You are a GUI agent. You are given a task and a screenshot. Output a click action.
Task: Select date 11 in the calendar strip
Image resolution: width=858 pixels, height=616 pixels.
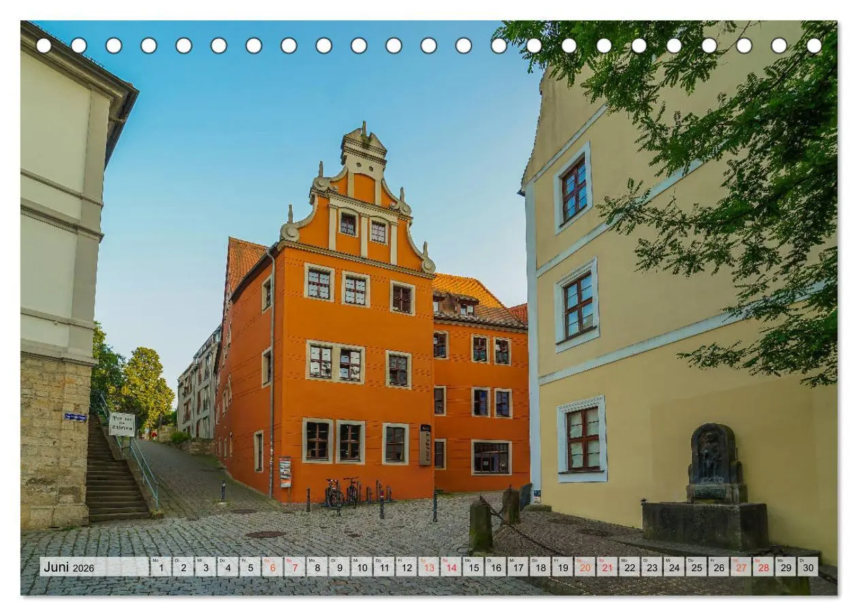click(x=384, y=567)
